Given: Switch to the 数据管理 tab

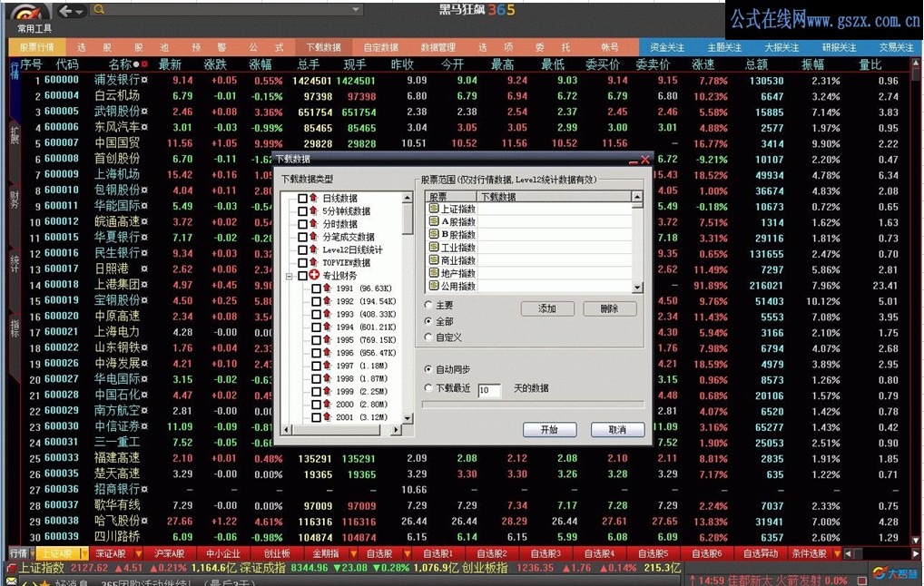Looking at the screenshot, I should pyautogui.click(x=437, y=48).
